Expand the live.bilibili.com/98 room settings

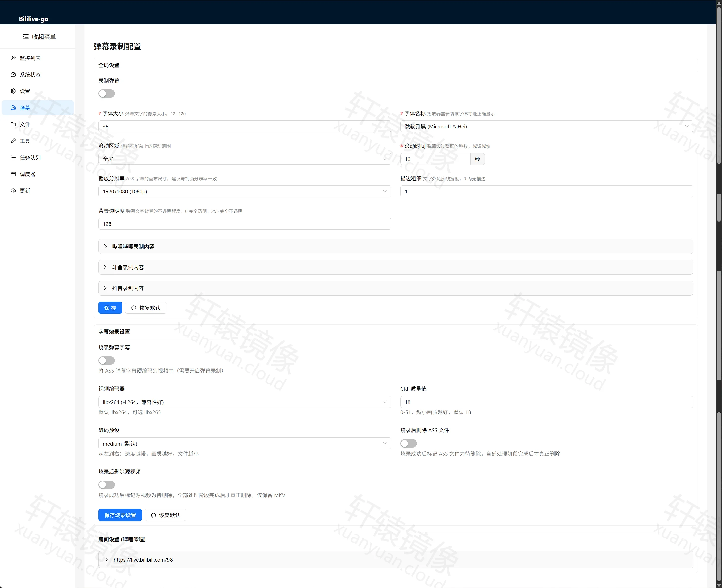tap(396, 560)
